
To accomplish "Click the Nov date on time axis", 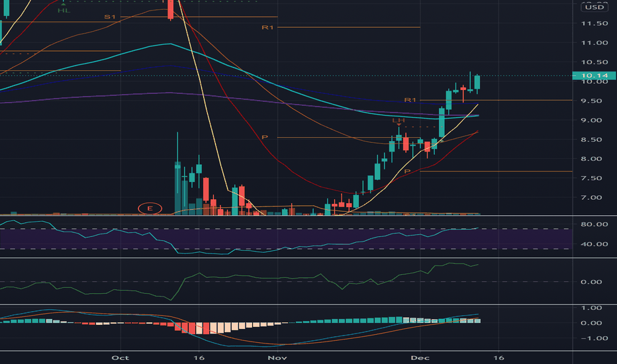I will click(277, 357).
